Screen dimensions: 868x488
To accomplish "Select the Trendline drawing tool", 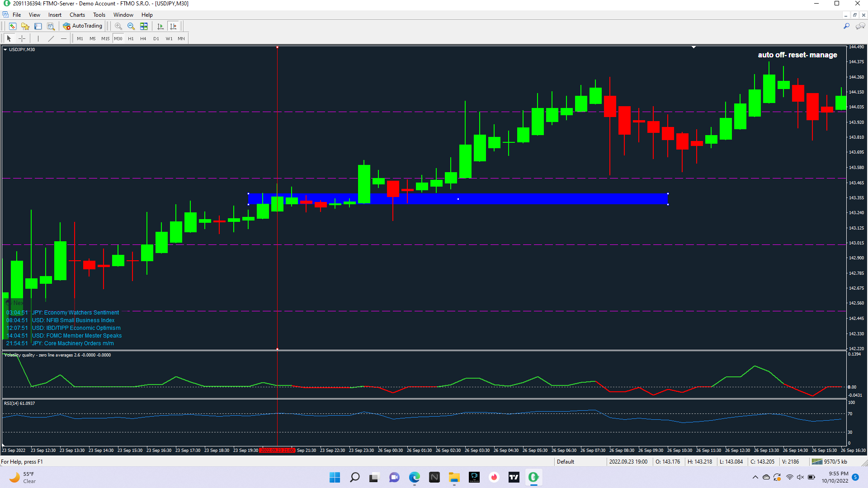I will click(x=51, y=39).
